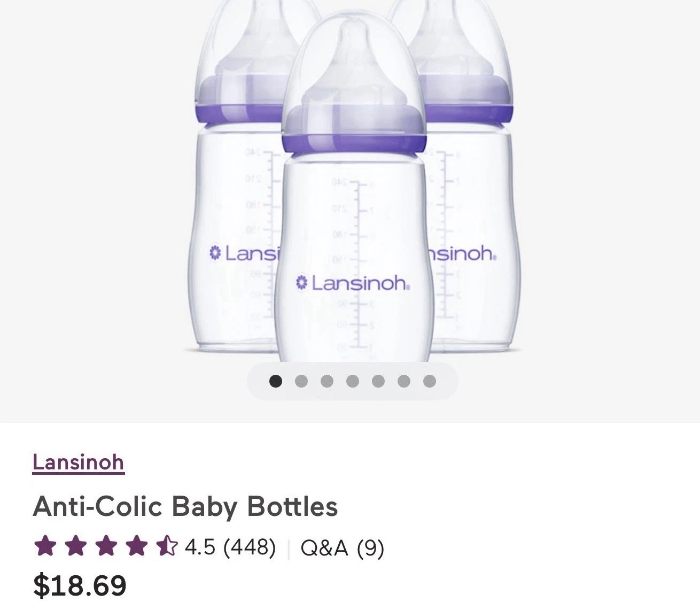
Task: Click the third purple rating star
Action: [x=106, y=546]
